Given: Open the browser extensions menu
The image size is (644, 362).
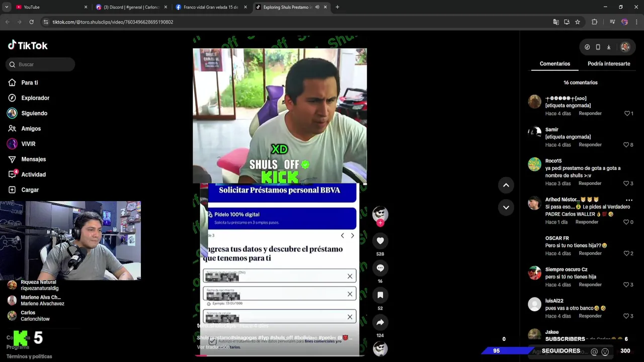Looking at the screenshot, I should [x=594, y=22].
